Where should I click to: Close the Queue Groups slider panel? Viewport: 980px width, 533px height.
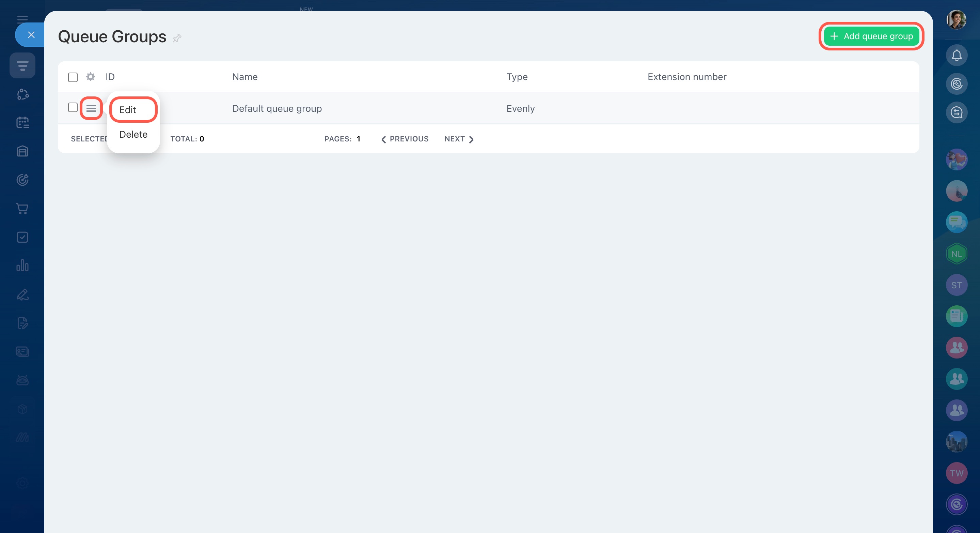coord(31,35)
